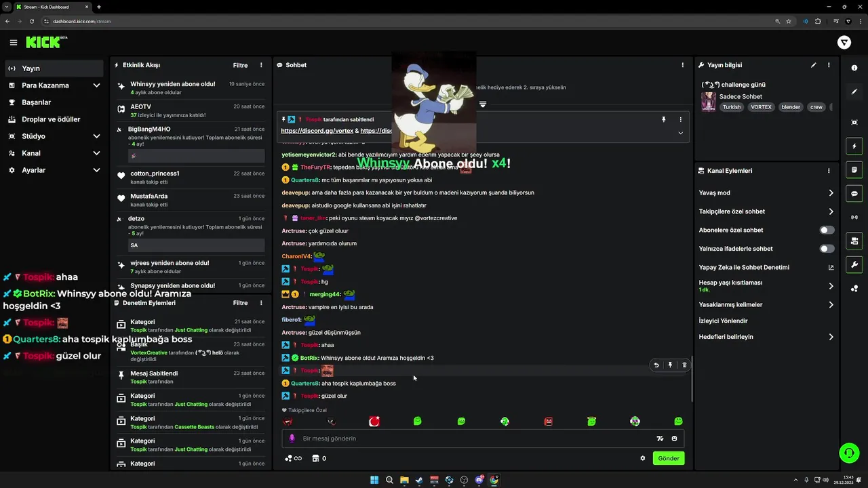Viewport: 868px width, 488px height.
Task: Open Filtre dropdown in Etkinlik Akışı
Action: pyautogui.click(x=240, y=66)
